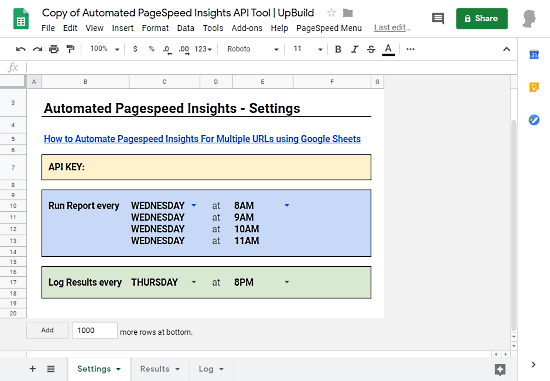Screen dimensions: 550x381
Task: Open the Format menu
Action: (x=155, y=28)
